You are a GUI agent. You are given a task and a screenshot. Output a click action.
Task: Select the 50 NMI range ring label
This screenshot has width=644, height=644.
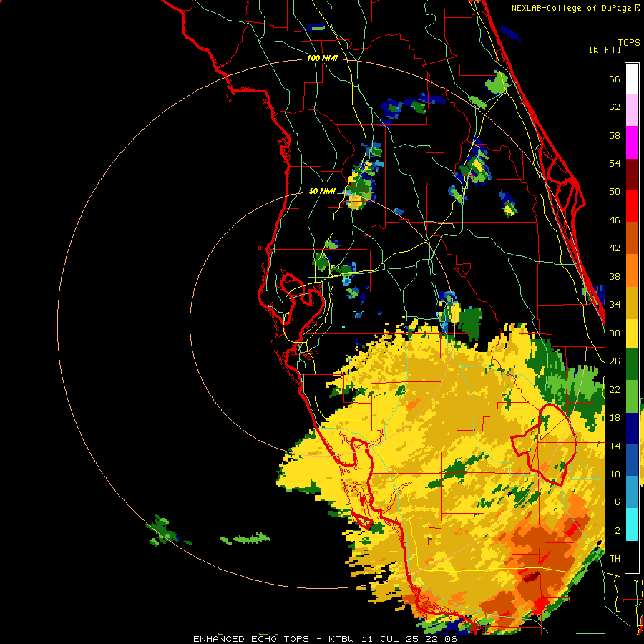(x=322, y=191)
